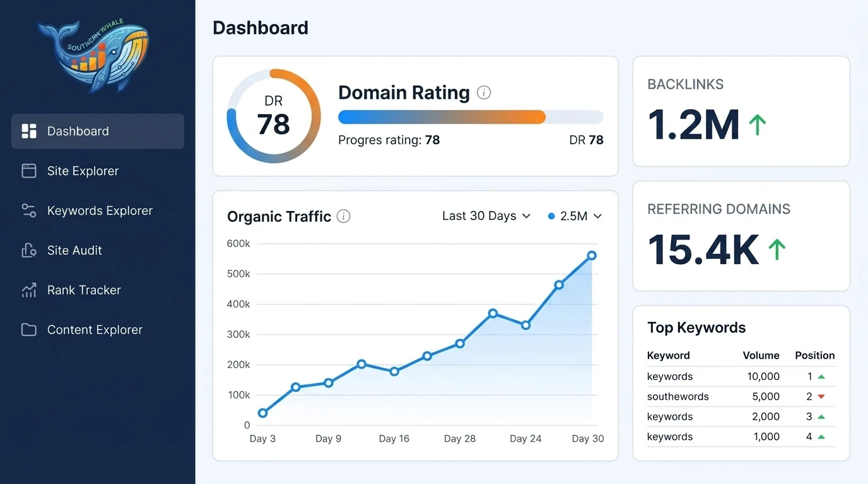Click the Dashboard page heading
Image resolution: width=868 pixels, height=484 pixels.
click(x=261, y=28)
